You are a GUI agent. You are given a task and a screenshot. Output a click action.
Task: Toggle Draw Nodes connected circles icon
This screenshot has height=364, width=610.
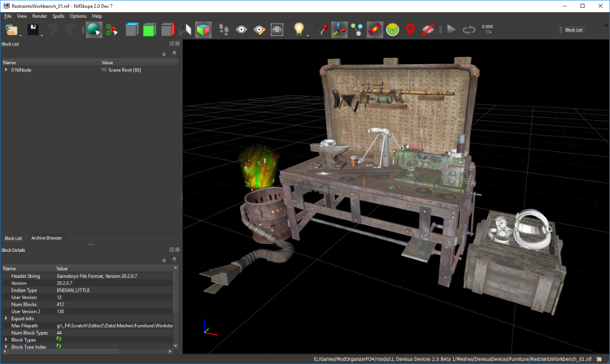click(357, 29)
